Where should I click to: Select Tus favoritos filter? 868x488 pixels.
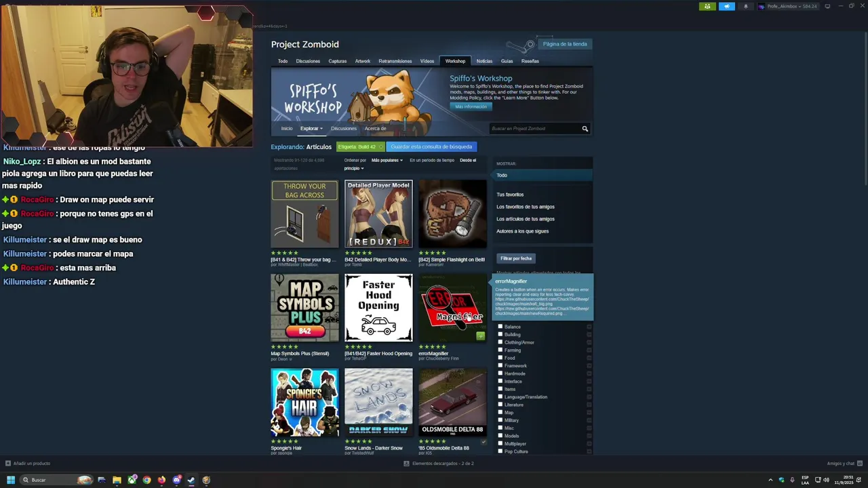510,195
